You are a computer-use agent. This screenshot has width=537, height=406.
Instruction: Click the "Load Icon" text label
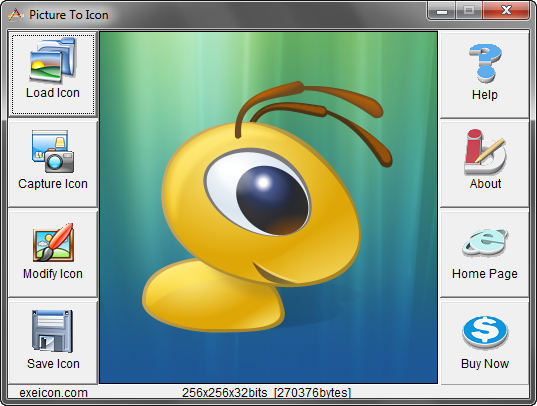point(53,93)
